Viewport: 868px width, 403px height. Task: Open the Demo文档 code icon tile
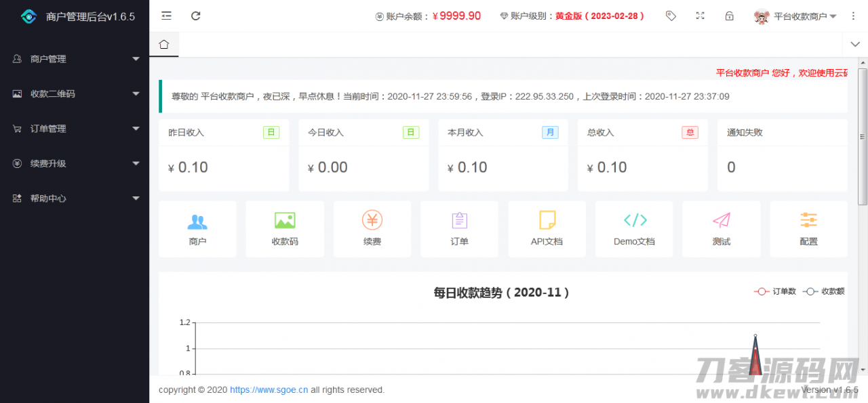(634, 229)
